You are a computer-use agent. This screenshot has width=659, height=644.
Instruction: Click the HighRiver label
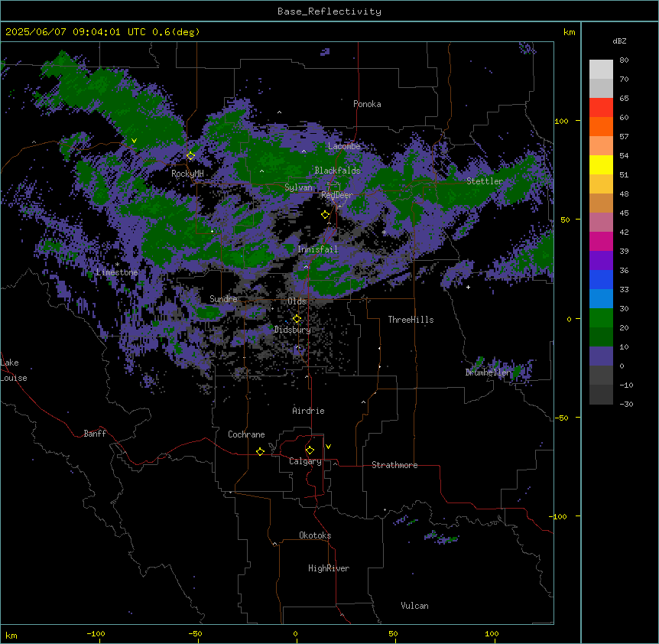[329, 568]
